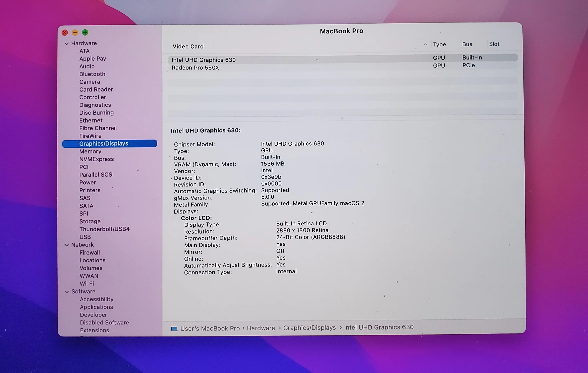Select Disc Burning entry
The width and height of the screenshot is (588, 373).
point(96,113)
